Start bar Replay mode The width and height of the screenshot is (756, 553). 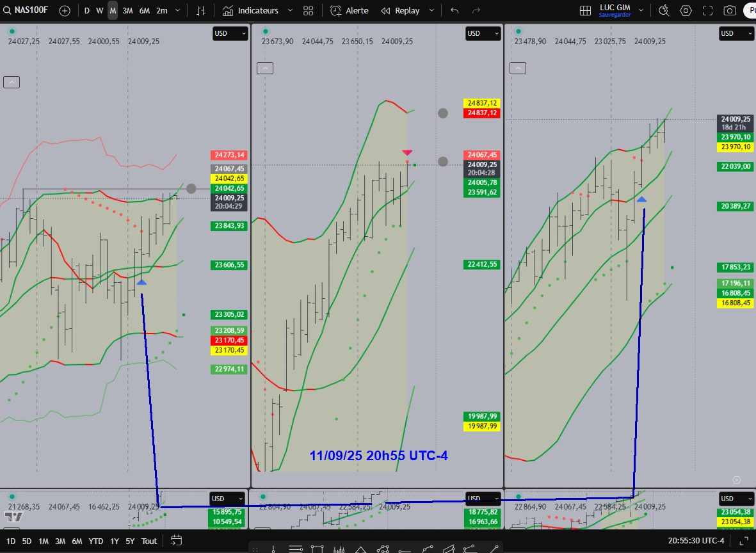(400, 11)
